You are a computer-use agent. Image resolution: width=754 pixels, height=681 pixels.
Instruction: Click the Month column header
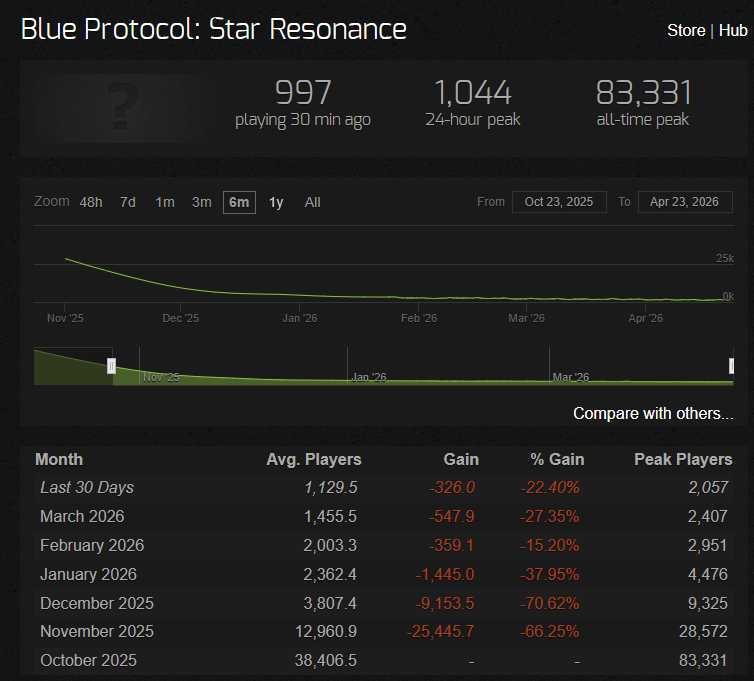point(59,459)
